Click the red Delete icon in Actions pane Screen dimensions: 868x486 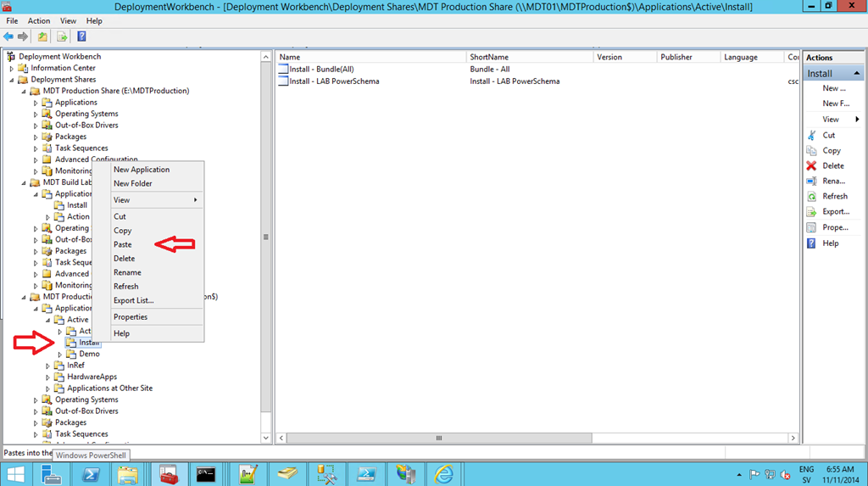coord(812,166)
